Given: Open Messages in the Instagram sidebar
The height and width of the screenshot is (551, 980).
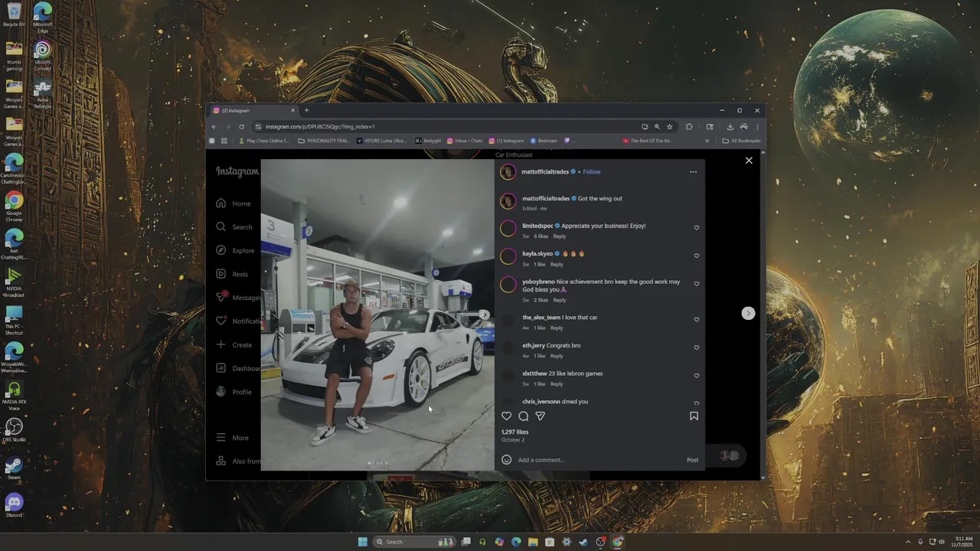Looking at the screenshot, I should (x=237, y=298).
